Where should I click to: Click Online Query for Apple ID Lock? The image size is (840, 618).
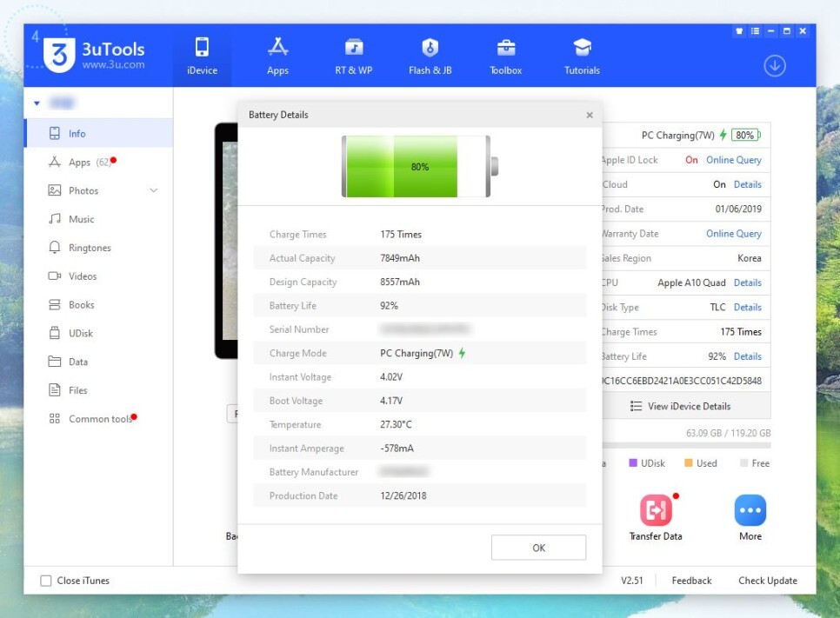[733, 160]
